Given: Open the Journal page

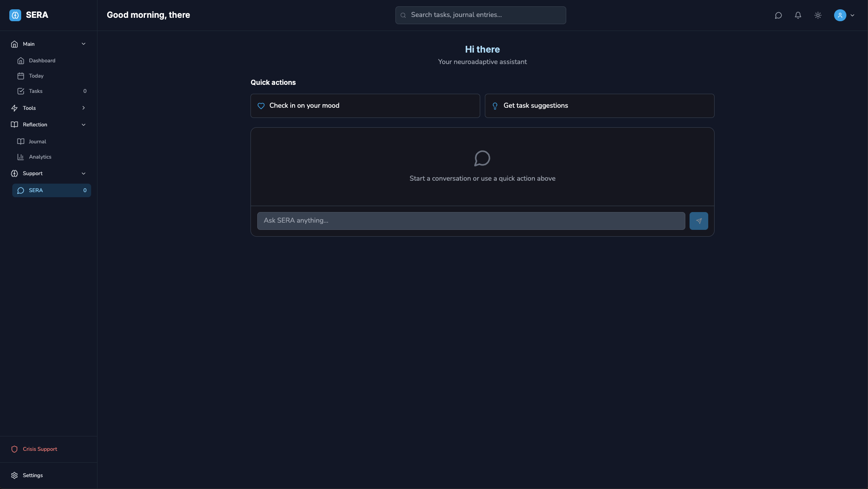Looking at the screenshot, I should [37, 142].
